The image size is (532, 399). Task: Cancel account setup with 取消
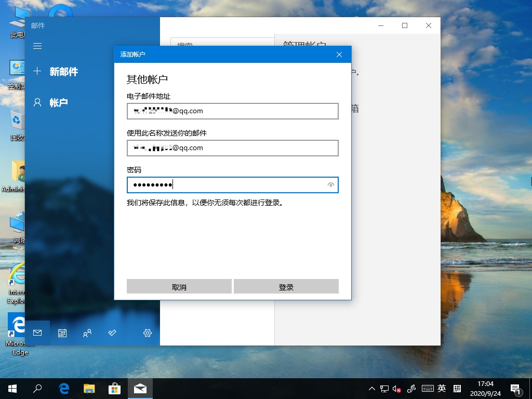point(179,286)
